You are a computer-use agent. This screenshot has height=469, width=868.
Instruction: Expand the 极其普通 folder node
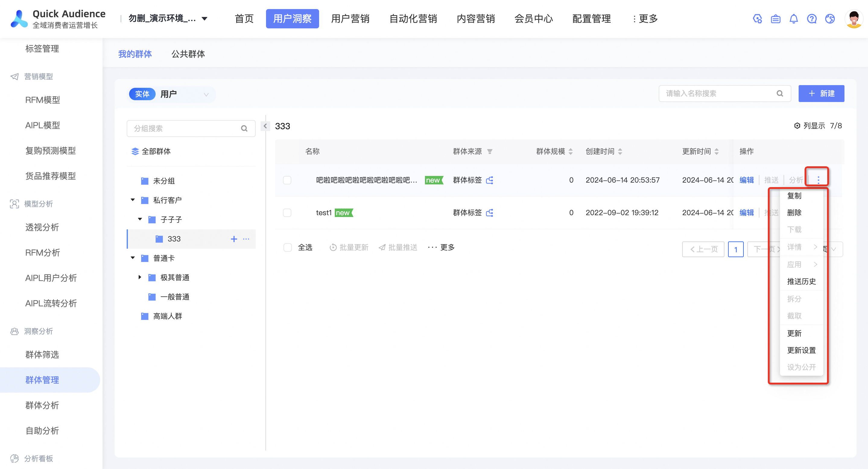140,277
